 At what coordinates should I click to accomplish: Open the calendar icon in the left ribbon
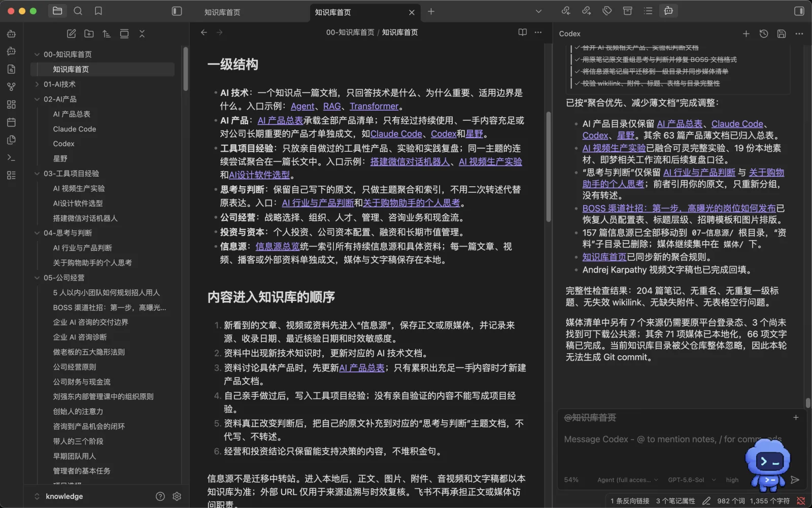click(11, 122)
